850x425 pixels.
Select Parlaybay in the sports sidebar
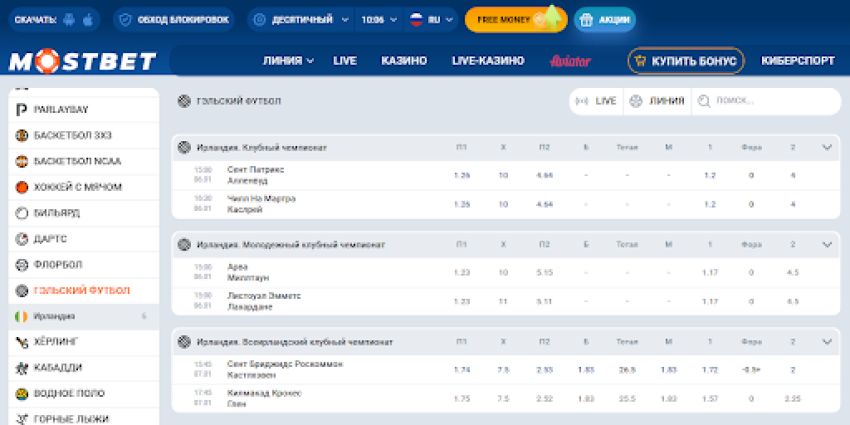click(83, 110)
